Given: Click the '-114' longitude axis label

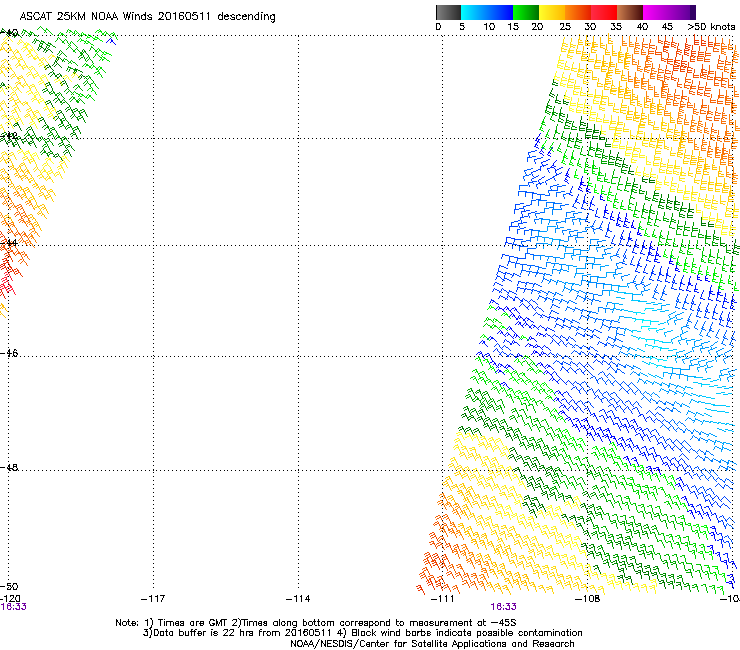Looking at the screenshot, I should (298, 599).
